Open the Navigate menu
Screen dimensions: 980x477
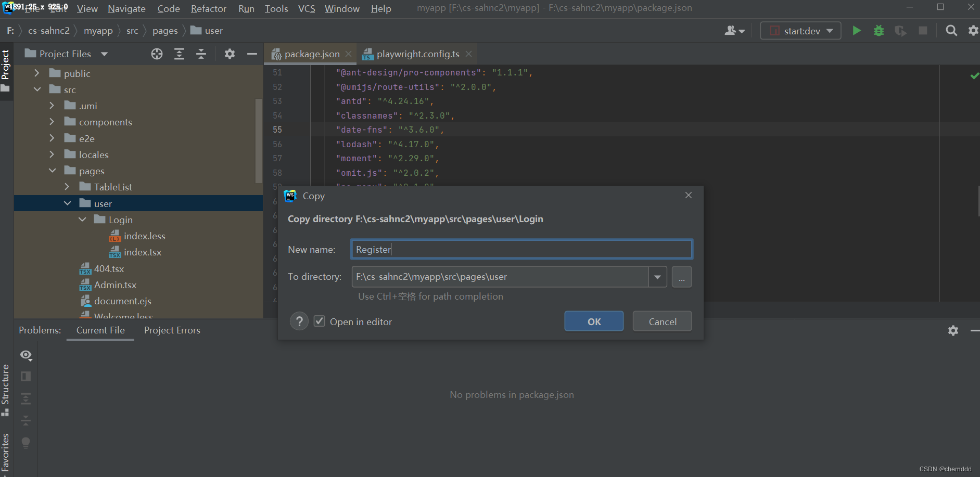tap(126, 9)
